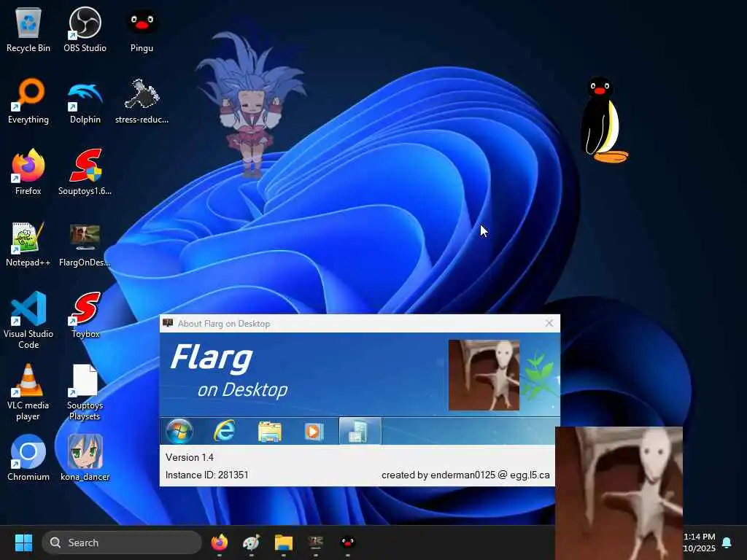
Task: Open the Everything search shortcut
Action: 28,101
